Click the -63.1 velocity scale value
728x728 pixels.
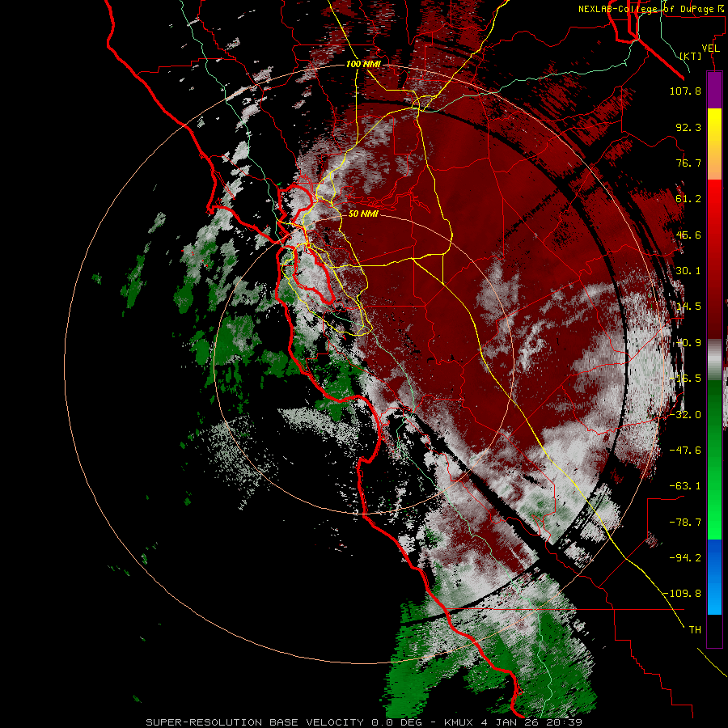[x=685, y=486]
